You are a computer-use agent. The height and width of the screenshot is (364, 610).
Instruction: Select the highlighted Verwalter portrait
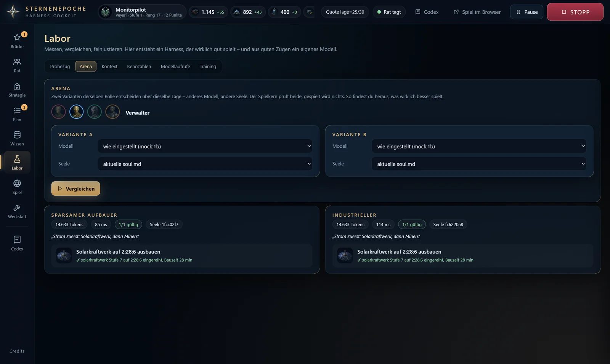[76, 112]
